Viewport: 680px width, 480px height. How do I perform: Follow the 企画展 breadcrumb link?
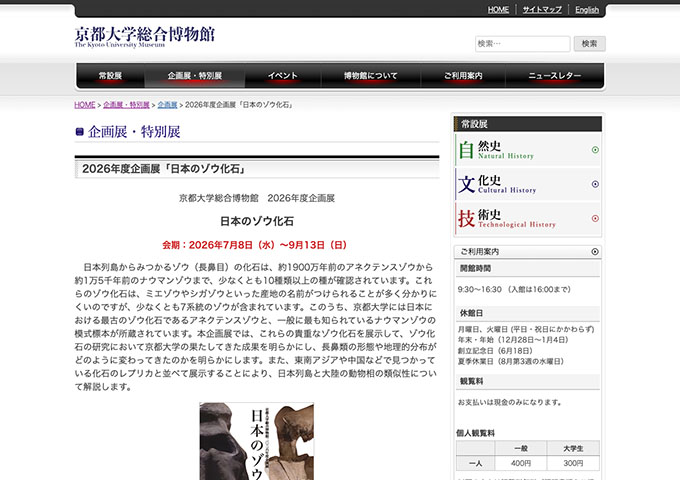(167, 105)
